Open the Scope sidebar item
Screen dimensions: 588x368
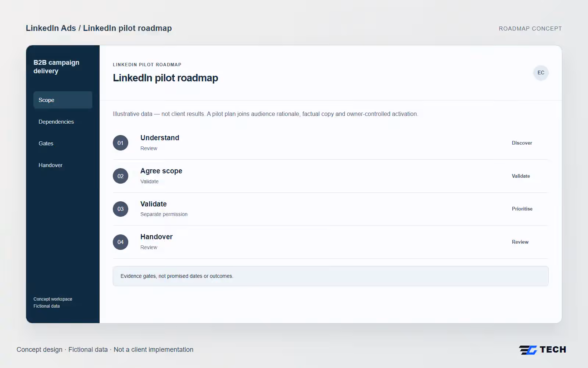tap(63, 100)
